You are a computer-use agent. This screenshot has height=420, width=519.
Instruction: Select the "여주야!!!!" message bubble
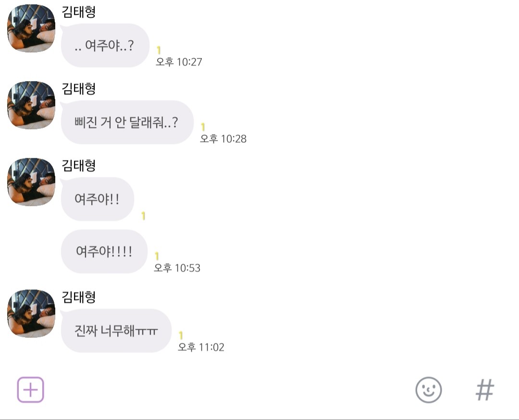104,252
